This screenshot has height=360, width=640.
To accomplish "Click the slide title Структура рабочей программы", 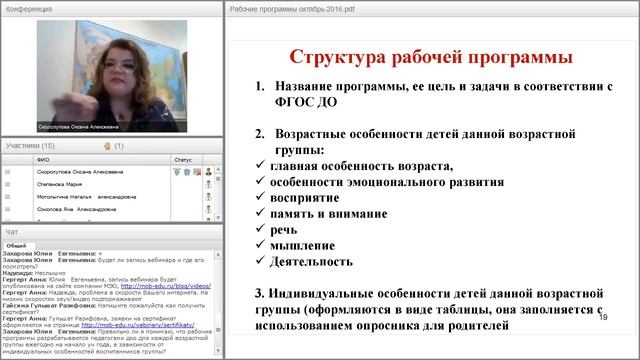I will [x=431, y=57].
